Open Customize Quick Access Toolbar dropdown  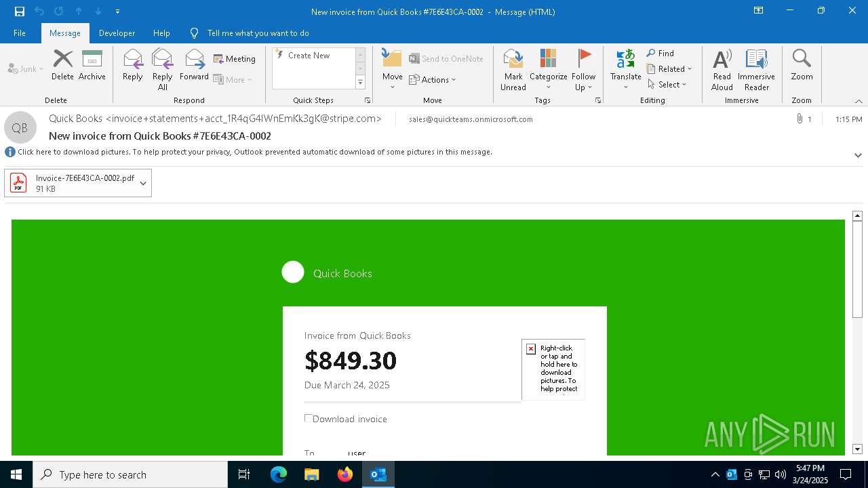[118, 12]
